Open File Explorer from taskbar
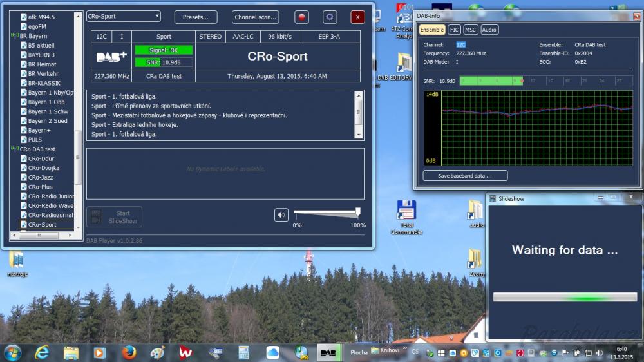 pyautogui.click(x=71, y=352)
